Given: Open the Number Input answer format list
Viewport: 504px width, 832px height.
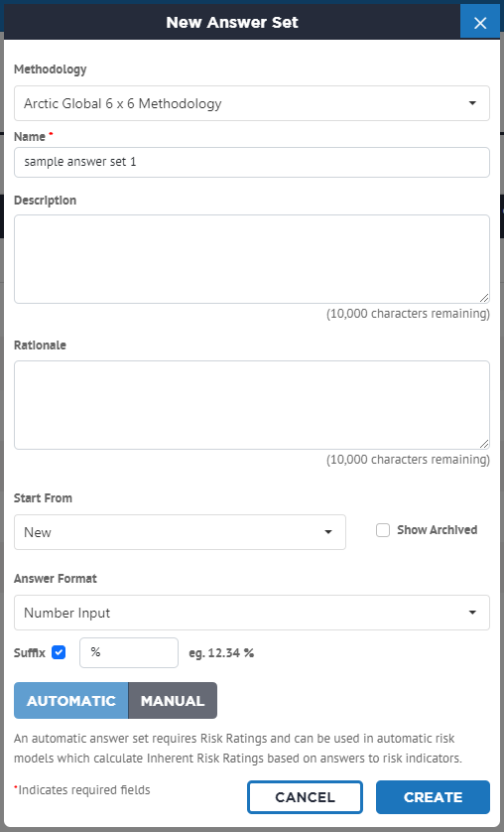Looking at the screenshot, I should [252, 613].
